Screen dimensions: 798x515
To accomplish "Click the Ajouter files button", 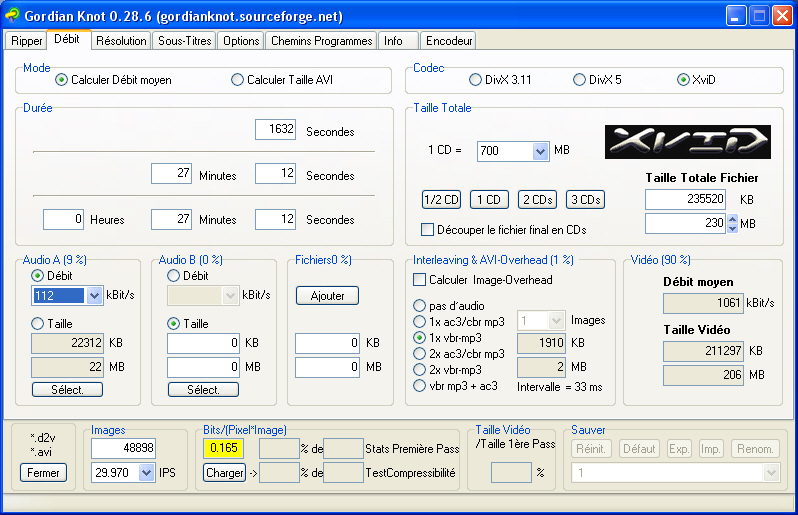I will coord(327,296).
